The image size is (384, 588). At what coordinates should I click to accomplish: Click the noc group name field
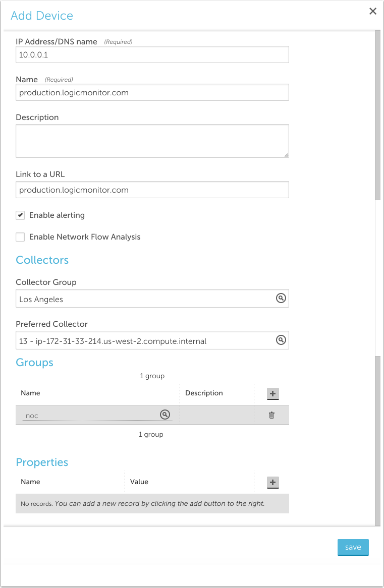[91, 416]
